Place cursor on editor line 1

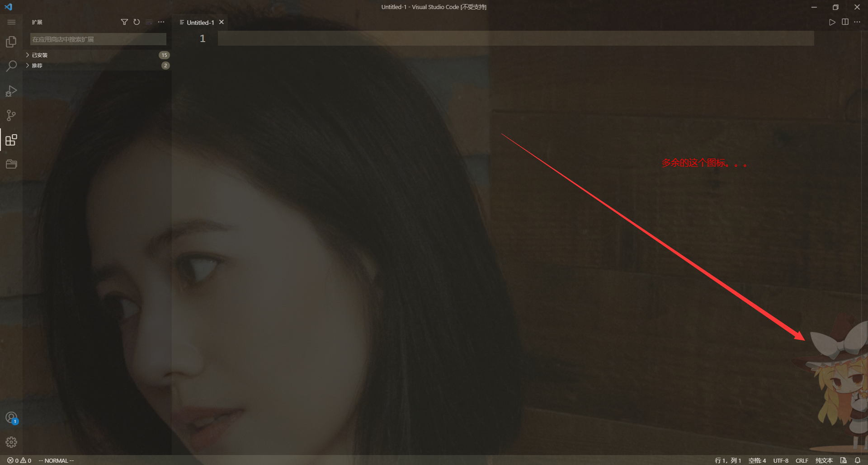pyautogui.click(x=516, y=38)
